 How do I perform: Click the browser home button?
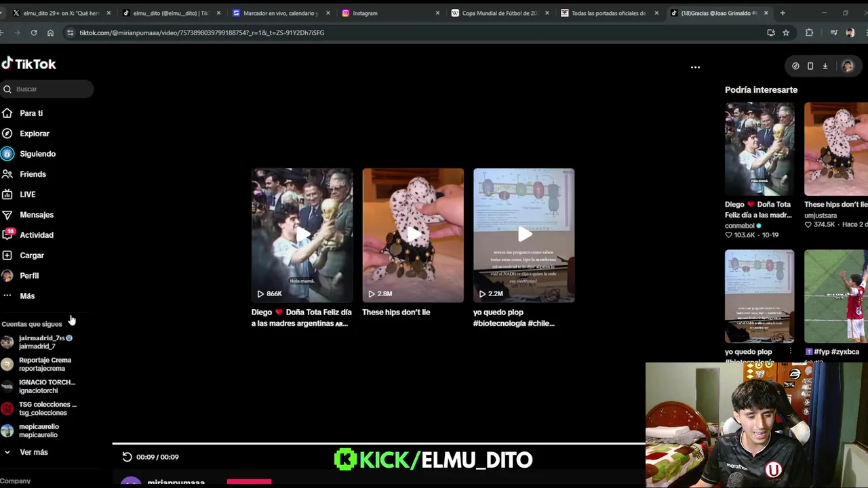(50, 33)
